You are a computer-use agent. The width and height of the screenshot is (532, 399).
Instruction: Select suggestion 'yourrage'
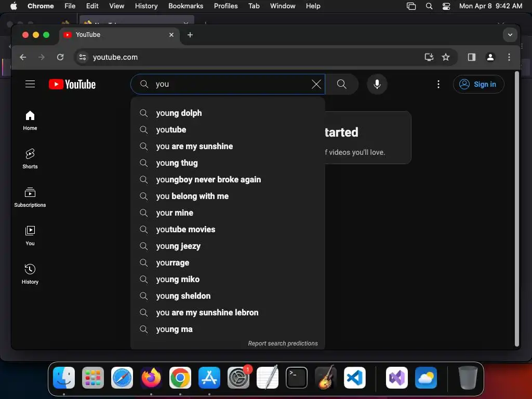pos(228,262)
